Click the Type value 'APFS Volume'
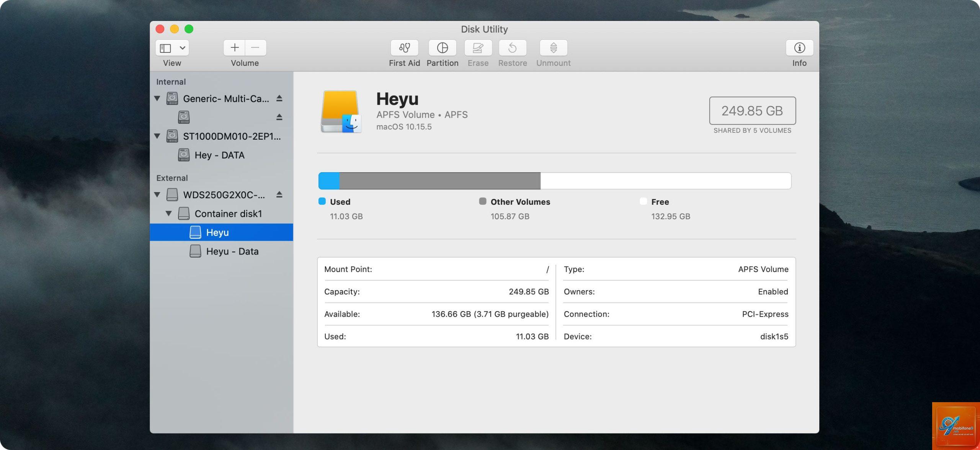This screenshot has width=980, height=450. click(763, 269)
